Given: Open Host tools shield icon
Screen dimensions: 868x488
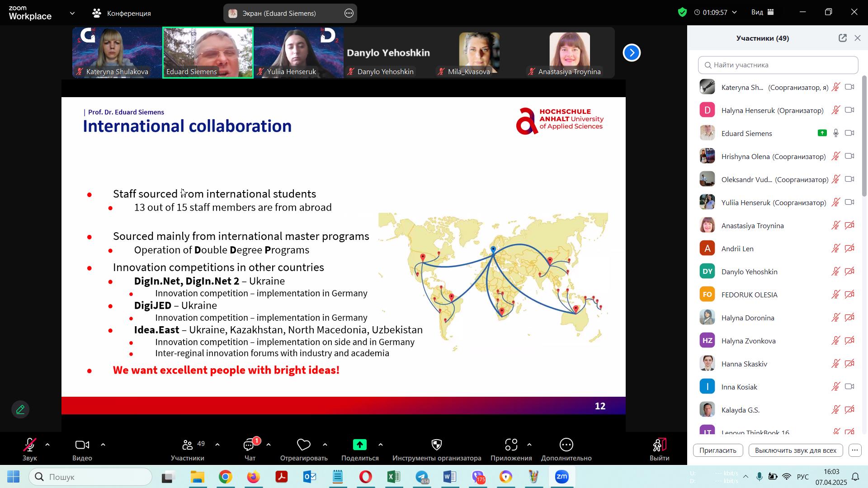Looking at the screenshot, I should tap(436, 446).
